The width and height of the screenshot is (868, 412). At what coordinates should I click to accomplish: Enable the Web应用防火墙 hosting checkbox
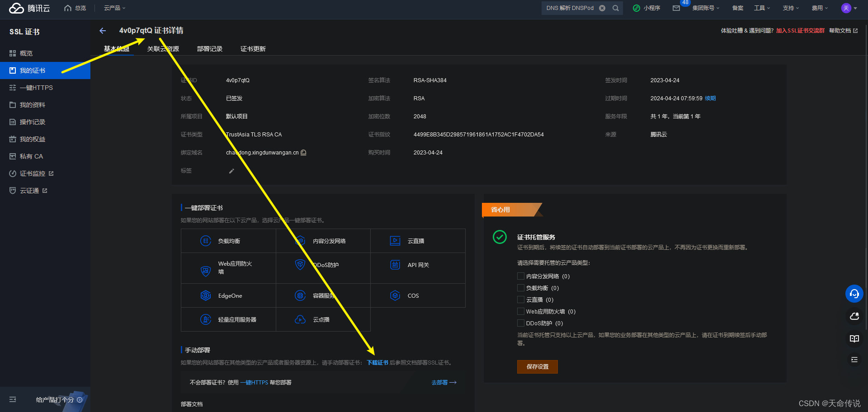coord(520,311)
